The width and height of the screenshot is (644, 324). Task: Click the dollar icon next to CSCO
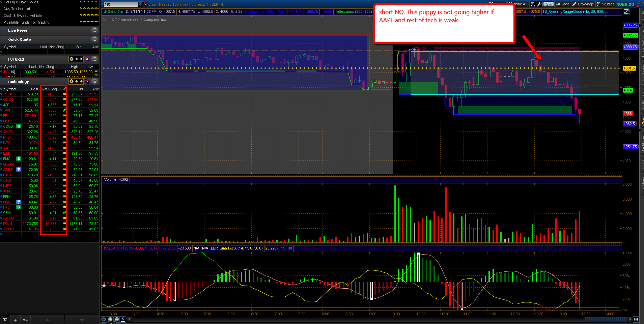[x=19, y=126]
